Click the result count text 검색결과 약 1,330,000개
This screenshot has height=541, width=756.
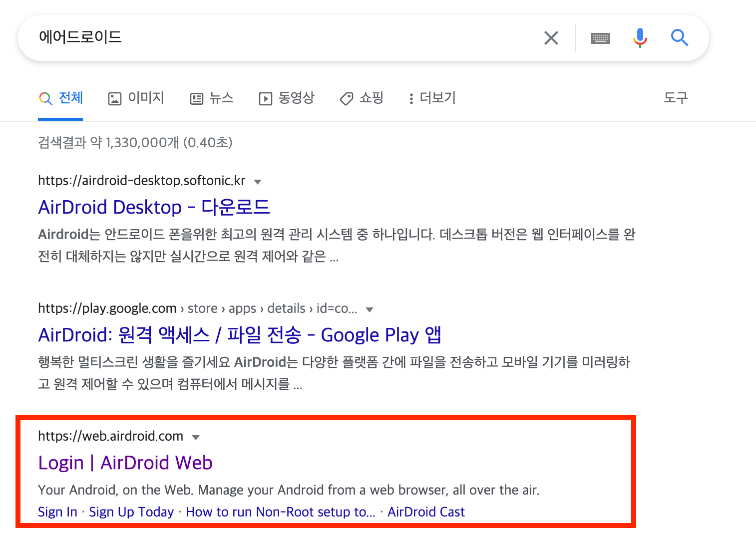[135, 143]
